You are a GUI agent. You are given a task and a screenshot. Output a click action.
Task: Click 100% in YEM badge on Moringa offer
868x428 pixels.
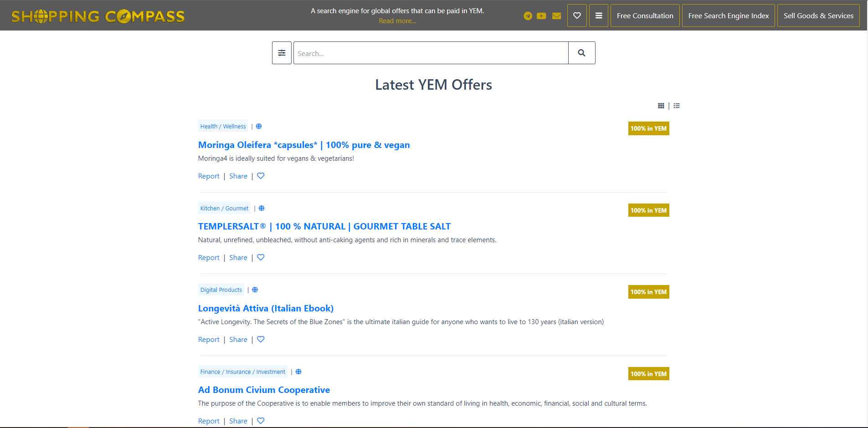pos(648,128)
